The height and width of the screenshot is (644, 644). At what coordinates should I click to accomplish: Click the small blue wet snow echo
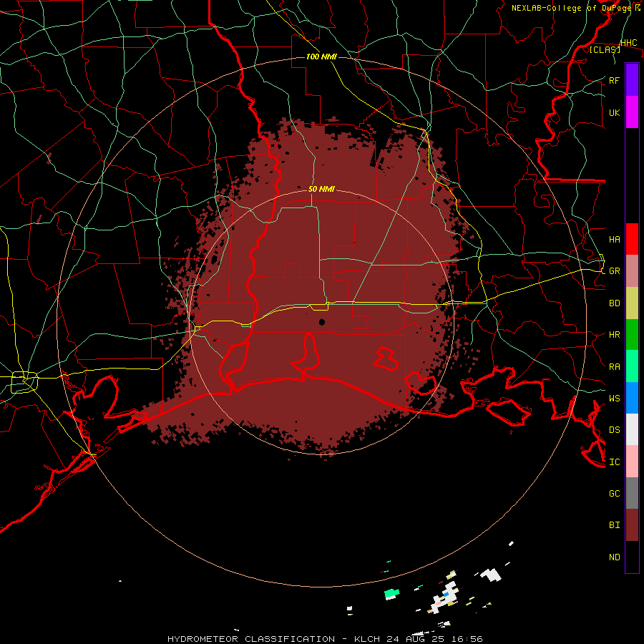pyautogui.click(x=446, y=595)
